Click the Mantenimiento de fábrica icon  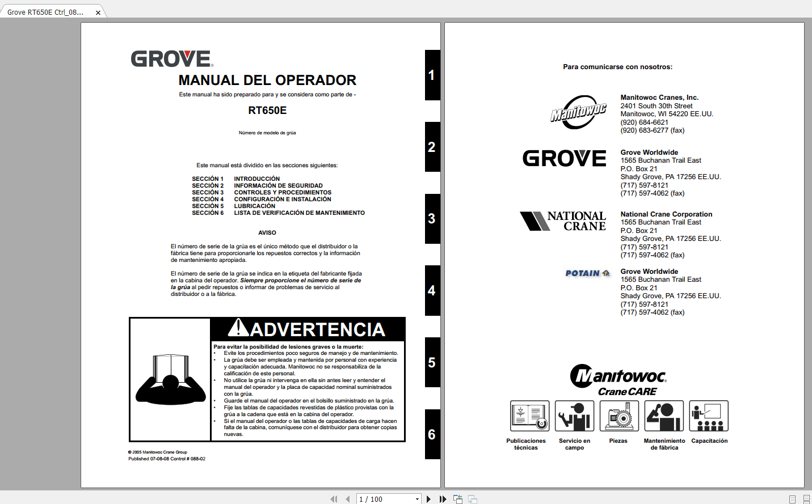coord(664,416)
